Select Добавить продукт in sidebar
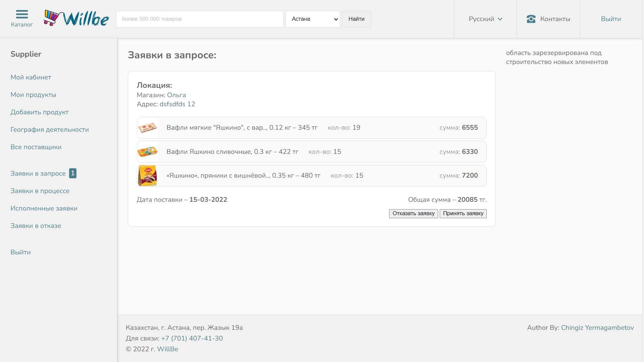Image resolution: width=644 pixels, height=362 pixels. tap(39, 112)
